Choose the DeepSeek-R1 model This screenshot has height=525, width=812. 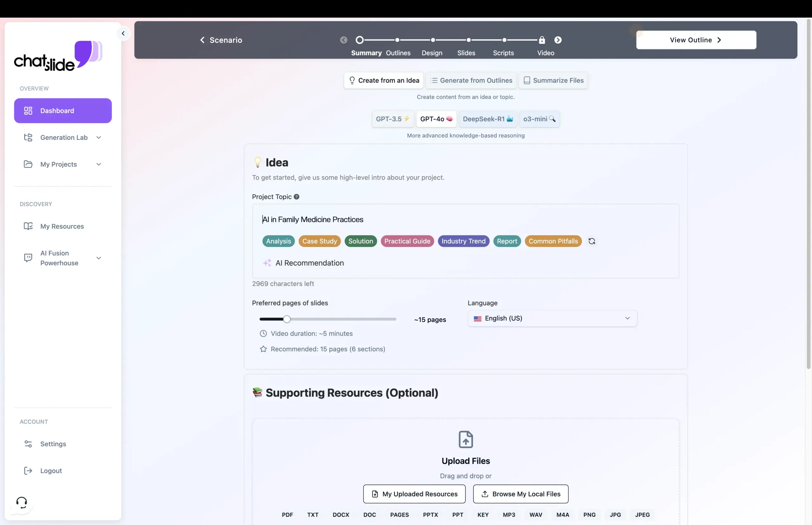488,119
